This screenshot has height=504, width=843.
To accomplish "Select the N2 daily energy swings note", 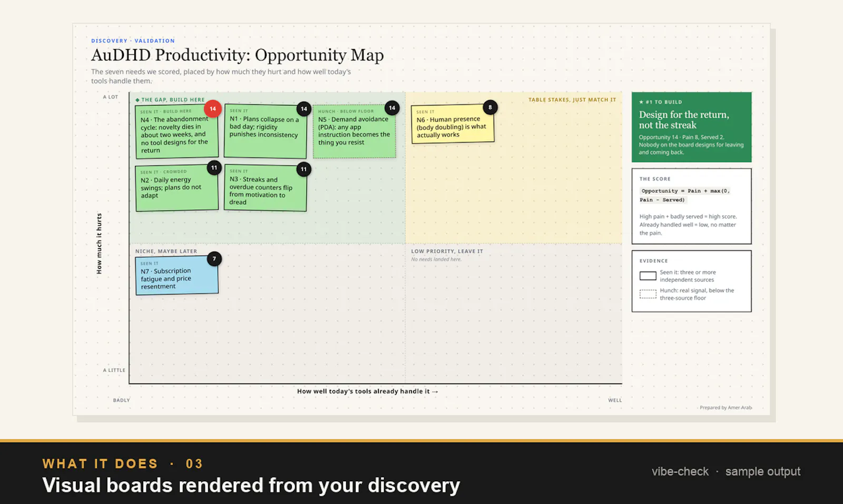I will [x=177, y=189].
